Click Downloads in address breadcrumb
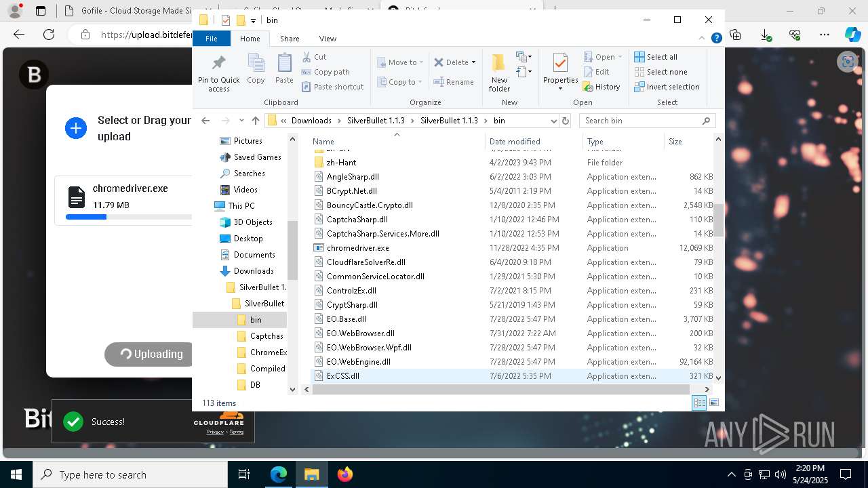This screenshot has width=868, height=488. [x=311, y=121]
